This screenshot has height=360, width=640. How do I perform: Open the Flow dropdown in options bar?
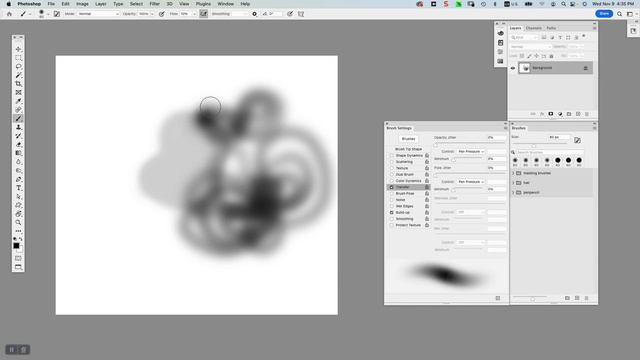click(x=194, y=14)
